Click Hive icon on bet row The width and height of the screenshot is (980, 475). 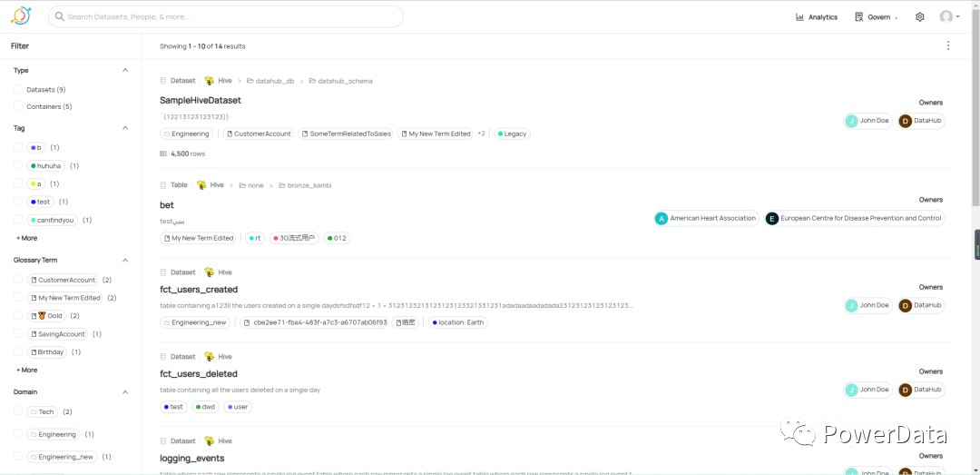coord(201,185)
